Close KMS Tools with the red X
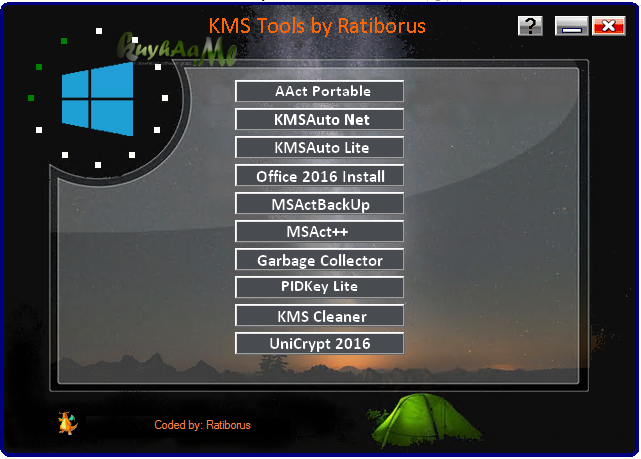Screen dimensions: 641x459 [x=609, y=26]
